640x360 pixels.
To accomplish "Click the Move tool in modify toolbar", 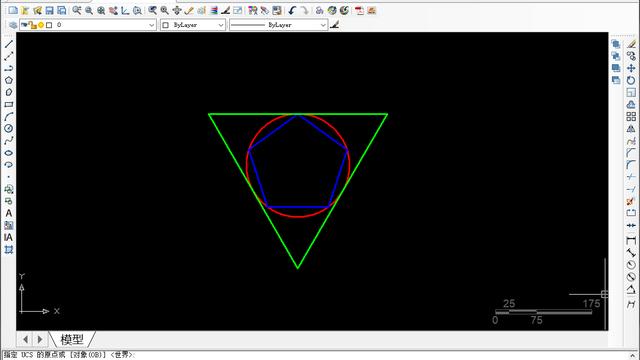I will click(631, 68).
